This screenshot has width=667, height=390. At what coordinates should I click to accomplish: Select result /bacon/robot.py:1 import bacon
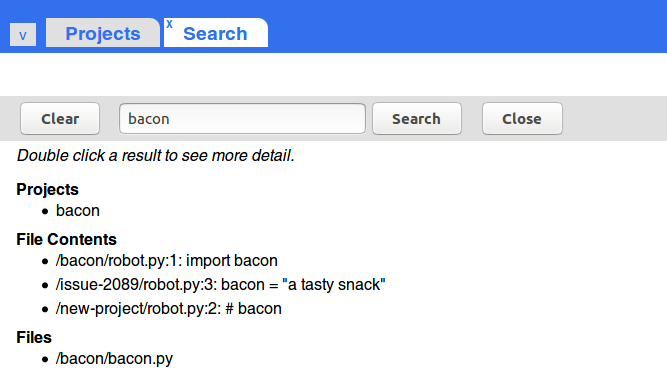coord(167,260)
